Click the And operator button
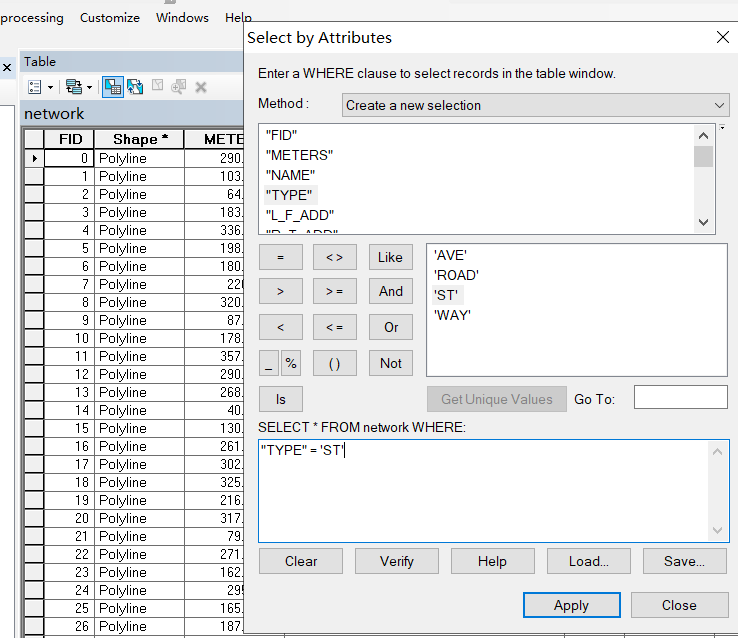This screenshot has width=738, height=638. (391, 291)
